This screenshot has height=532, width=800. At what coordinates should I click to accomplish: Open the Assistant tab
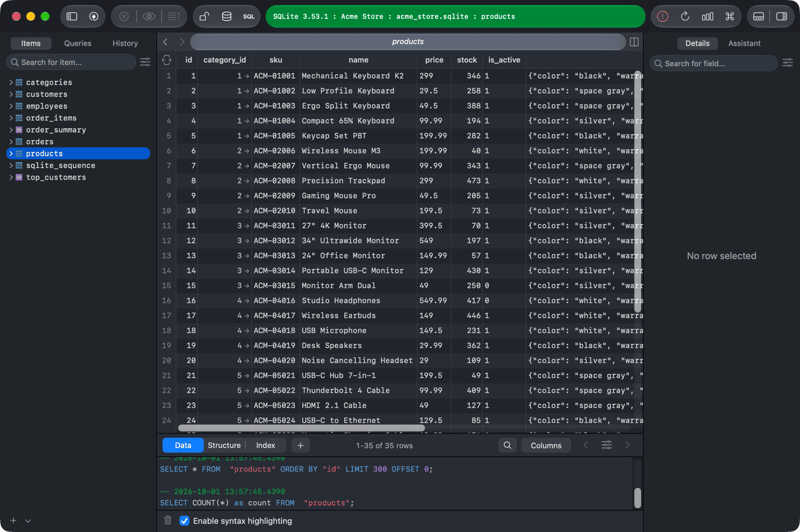click(x=744, y=43)
